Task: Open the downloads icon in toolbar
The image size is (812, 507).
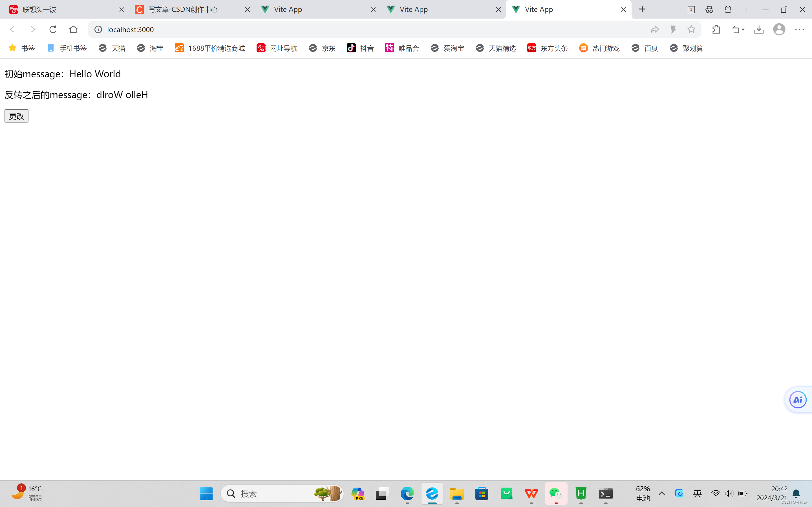Action: pos(759,30)
